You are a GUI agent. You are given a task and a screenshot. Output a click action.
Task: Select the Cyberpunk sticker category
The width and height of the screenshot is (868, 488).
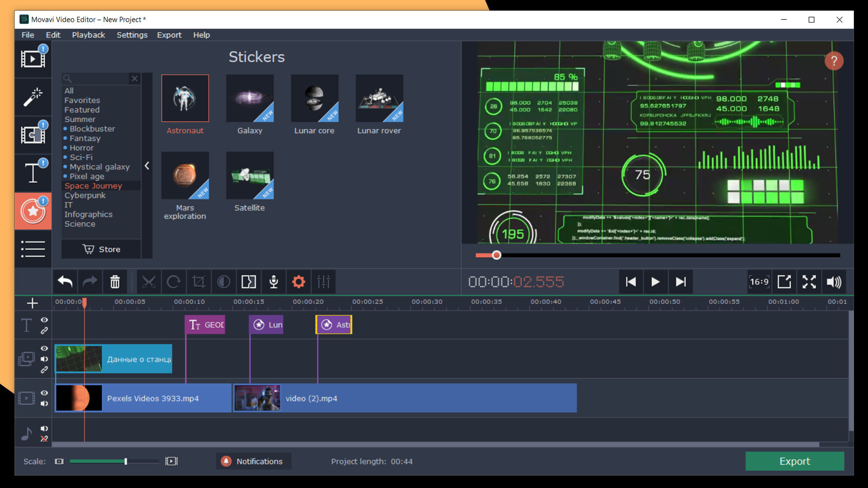pyautogui.click(x=85, y=195)
